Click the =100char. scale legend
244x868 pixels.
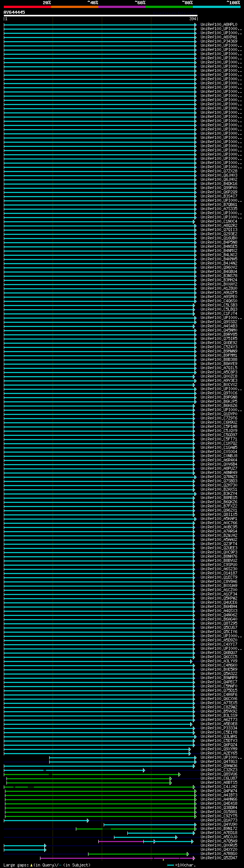tap(181, 865)
